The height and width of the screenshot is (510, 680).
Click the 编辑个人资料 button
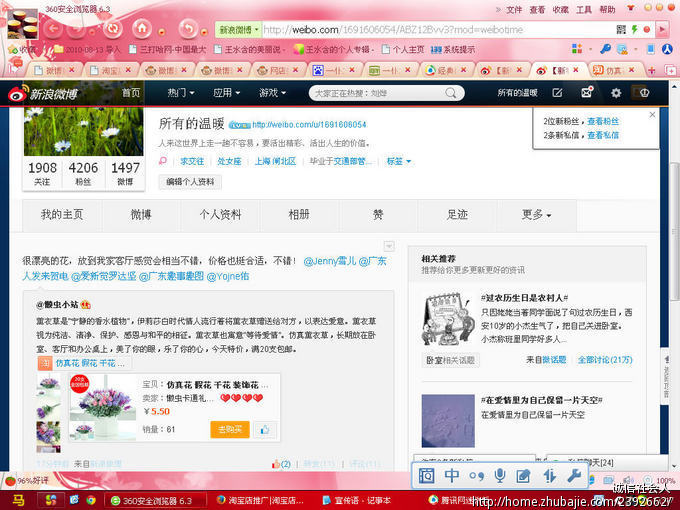pyautogui.click(x=190, y=182)
